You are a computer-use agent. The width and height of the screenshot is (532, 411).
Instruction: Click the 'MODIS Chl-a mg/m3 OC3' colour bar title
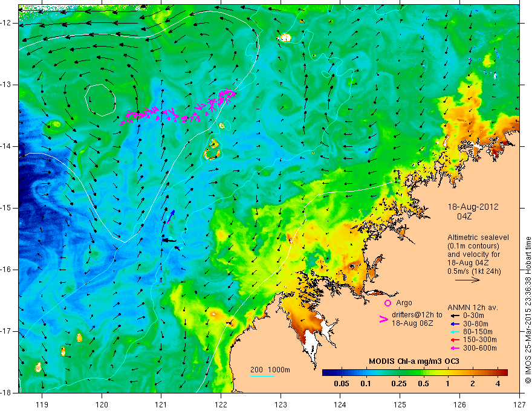pyautogui.click(x=414, y=361)
